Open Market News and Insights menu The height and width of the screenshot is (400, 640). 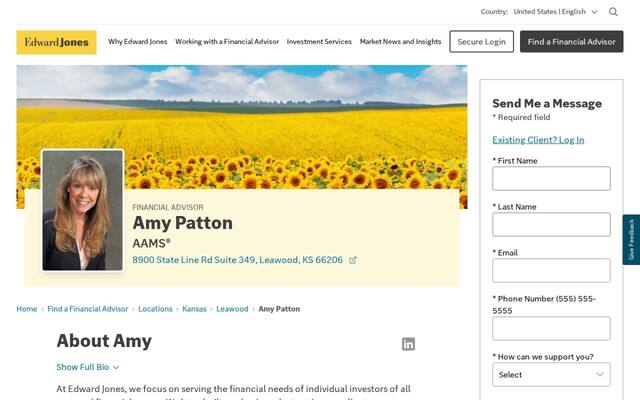pos(400,42)
